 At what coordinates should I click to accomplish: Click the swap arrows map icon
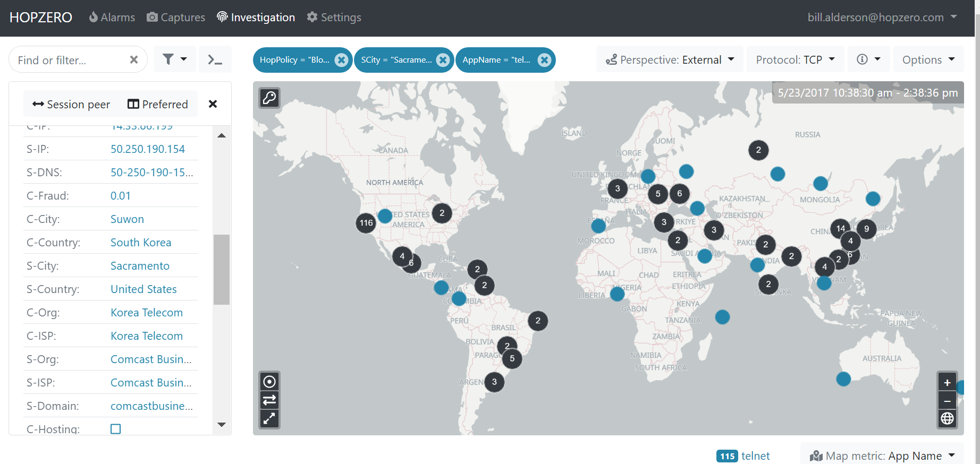(269, 400)
